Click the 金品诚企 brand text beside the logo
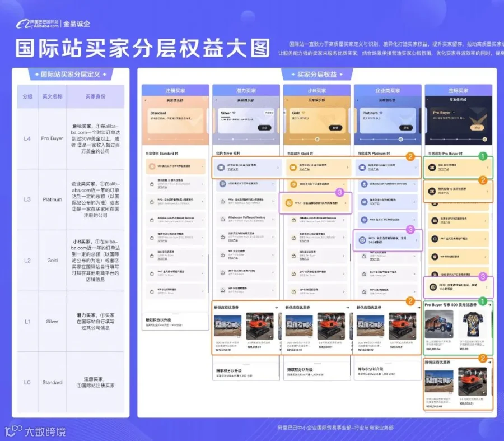The width and height of the screenshot is (504, 441). click(x=77, y=24)
